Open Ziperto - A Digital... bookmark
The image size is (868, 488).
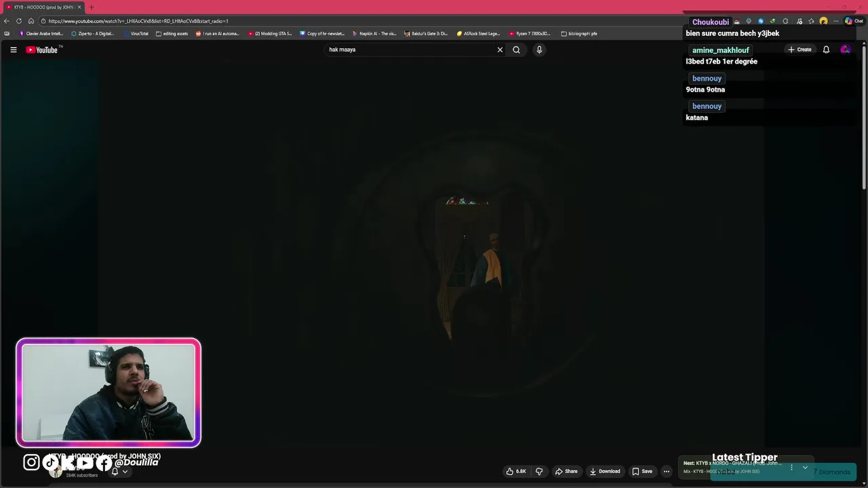point(93,33)
